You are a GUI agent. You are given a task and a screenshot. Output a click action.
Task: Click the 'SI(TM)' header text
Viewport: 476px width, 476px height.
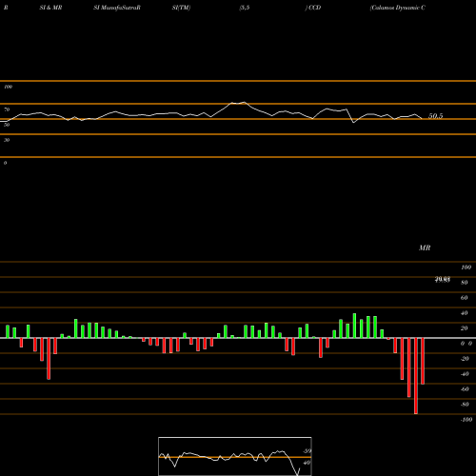click(x=181, y=8)
